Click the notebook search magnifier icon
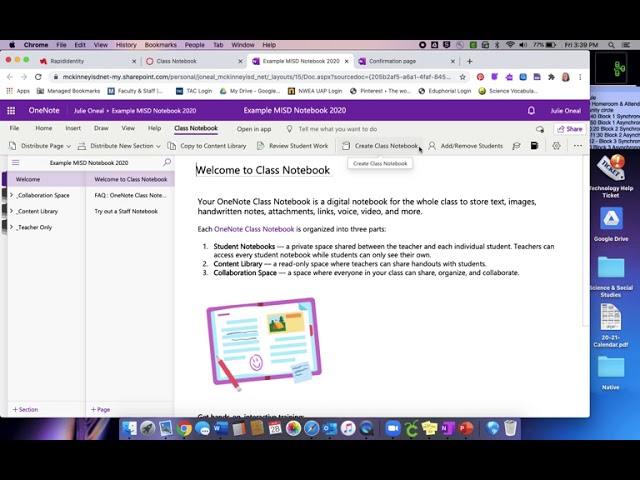 (167, 162)
